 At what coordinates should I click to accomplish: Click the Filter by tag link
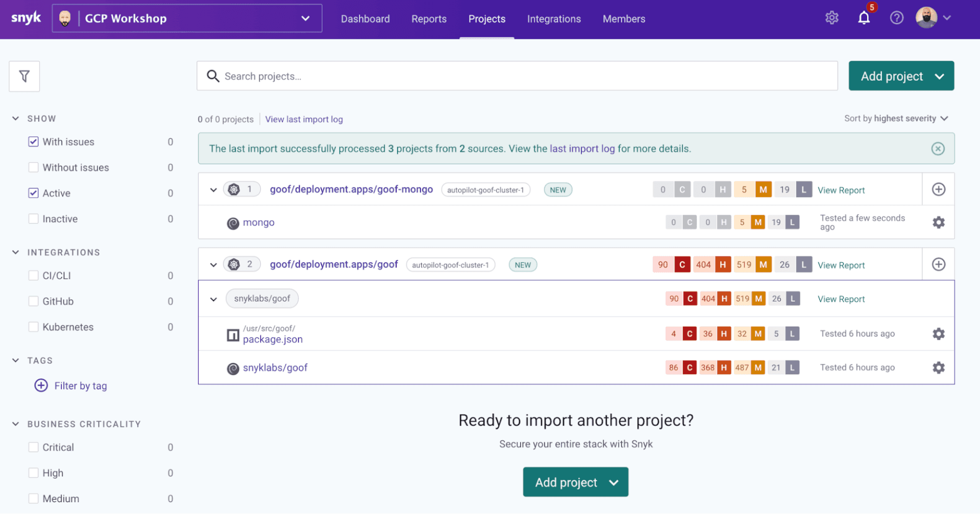81,386
